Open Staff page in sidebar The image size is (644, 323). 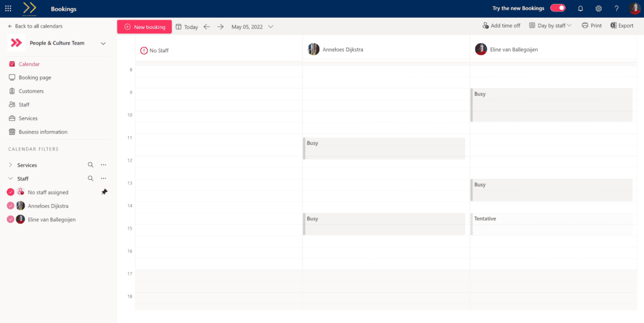click(x=19, y=105)
